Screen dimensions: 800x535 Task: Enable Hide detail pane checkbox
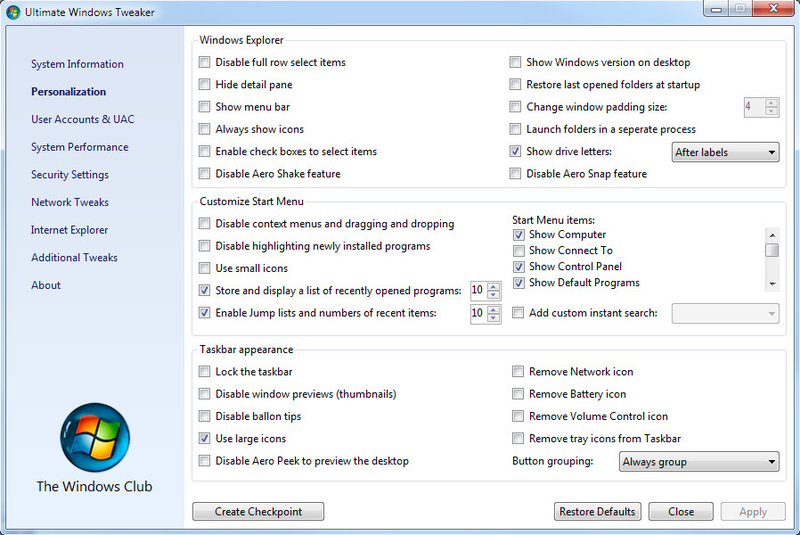click(x=205, y=84)
